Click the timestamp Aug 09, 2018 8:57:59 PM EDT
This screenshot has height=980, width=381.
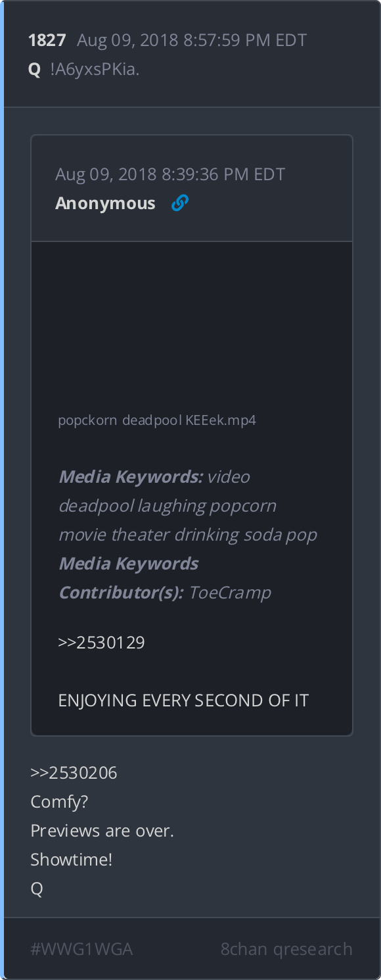point(192,40)
